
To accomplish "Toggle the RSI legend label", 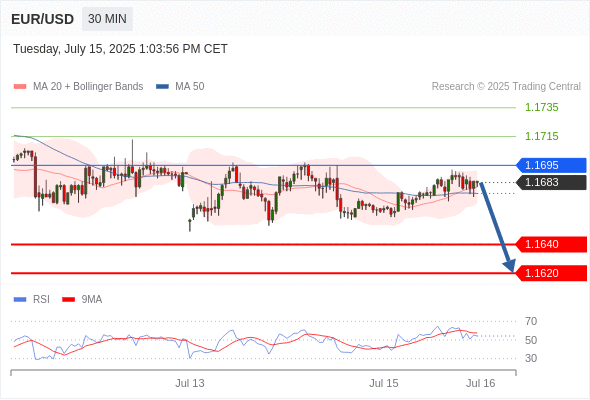I will 41,300.
